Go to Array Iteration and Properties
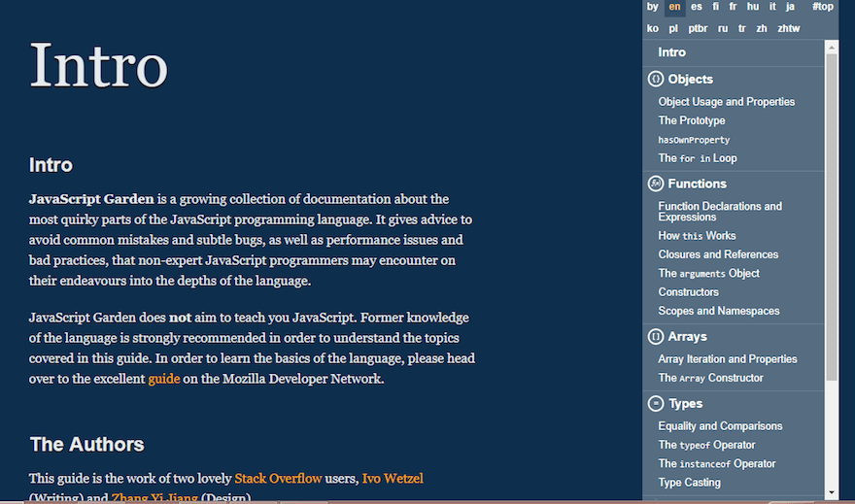Screen dimensions: 855x504 728,359
